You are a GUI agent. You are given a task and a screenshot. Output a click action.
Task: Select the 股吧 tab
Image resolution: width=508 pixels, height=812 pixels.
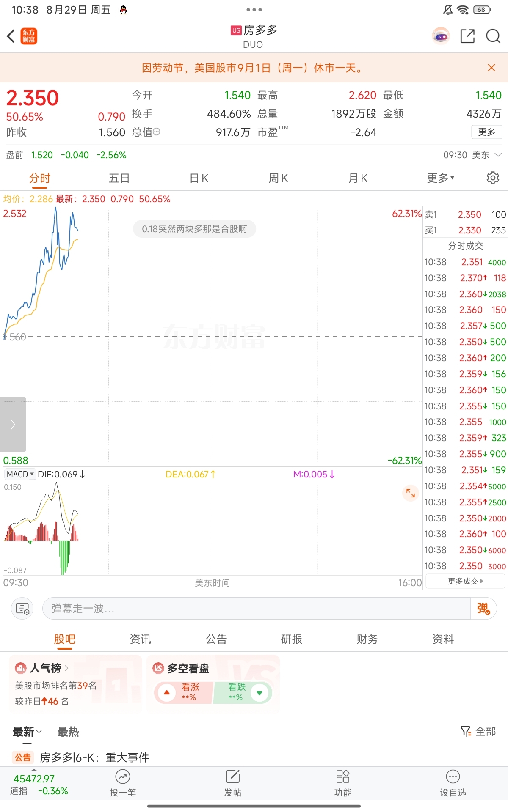tap(65, 639)
